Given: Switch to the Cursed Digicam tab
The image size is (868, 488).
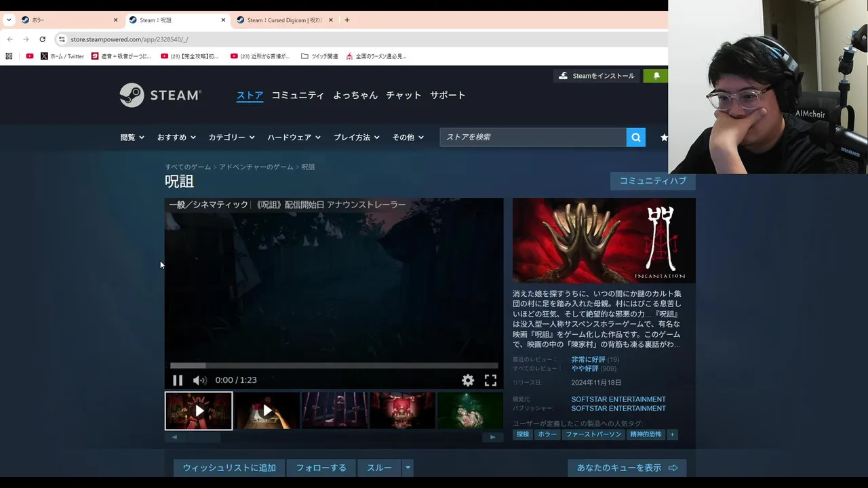Looking at the screenshot, I should (283, 20).
